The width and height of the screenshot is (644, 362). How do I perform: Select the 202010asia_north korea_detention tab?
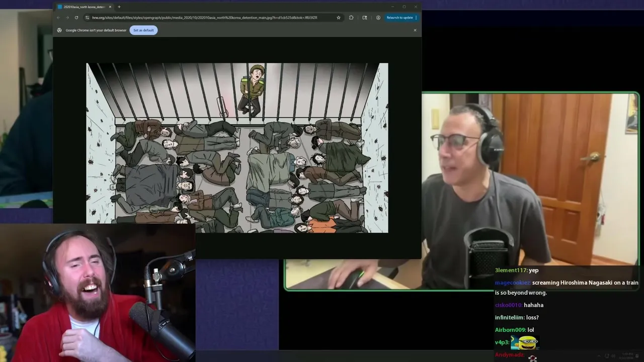(85, 7)
